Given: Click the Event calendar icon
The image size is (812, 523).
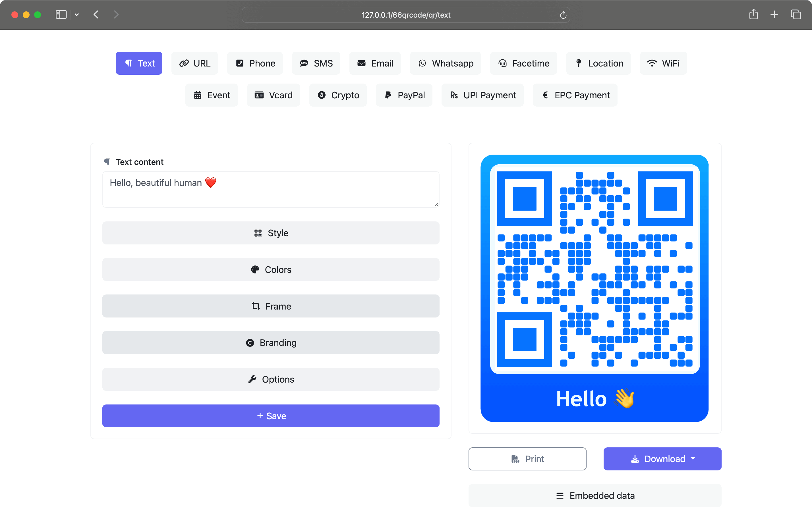Looking at the screenshot, I should (198, 95).
